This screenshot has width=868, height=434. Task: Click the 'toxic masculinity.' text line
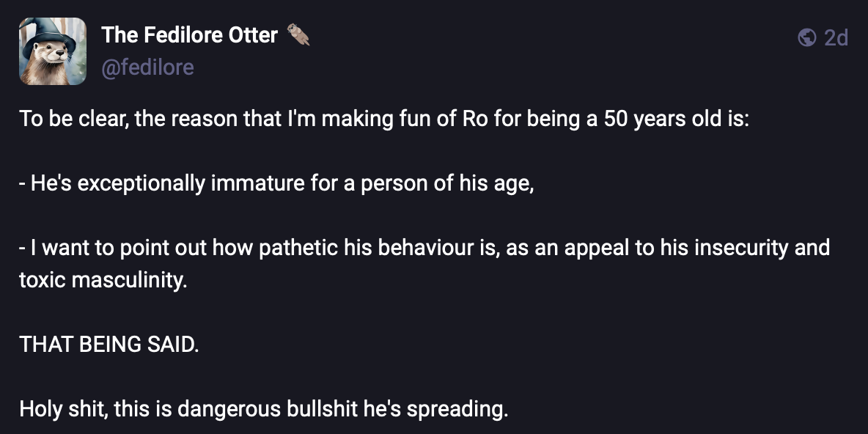(x=103, y=280)
